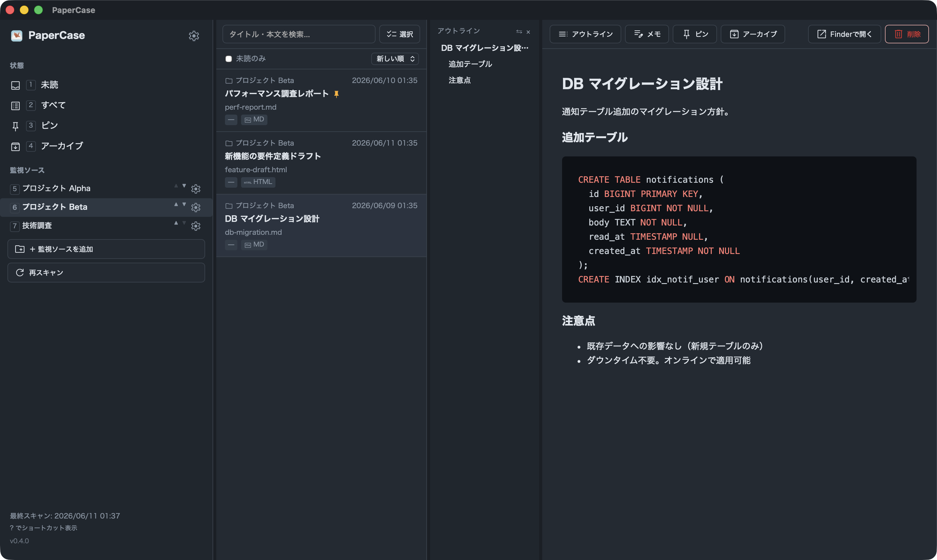The width and height of the screenshot is (937, 560).
Task: Click HTML badge on feature-draft.html item
Action: (x=258, y=182)
